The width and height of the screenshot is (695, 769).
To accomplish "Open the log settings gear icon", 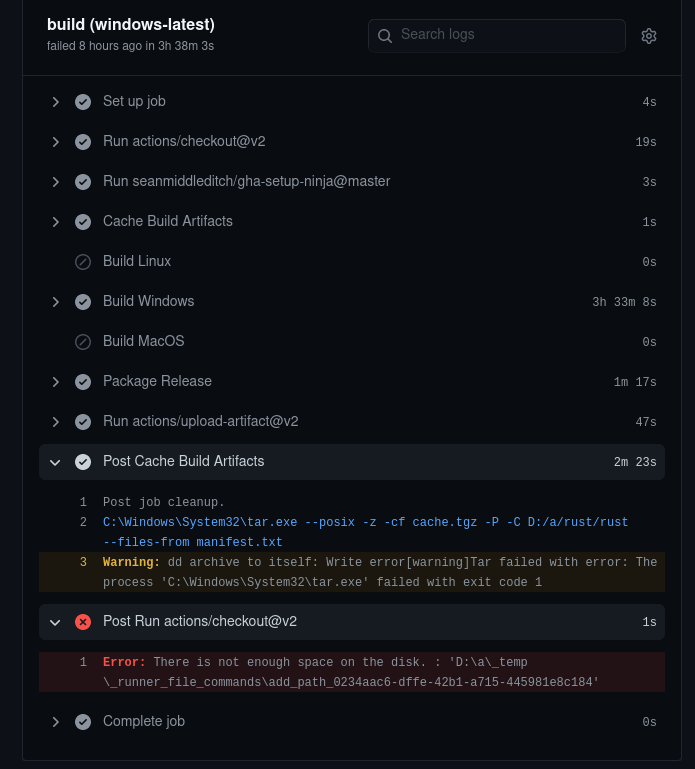I will 648,36.
